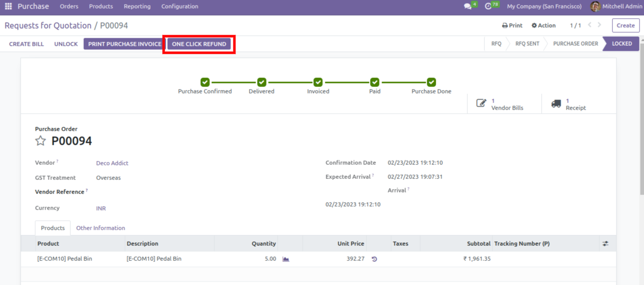Viewport: 644px width, 285px height.
Task: Mark P00094 as favorite with star
Action: pos(41,141)
